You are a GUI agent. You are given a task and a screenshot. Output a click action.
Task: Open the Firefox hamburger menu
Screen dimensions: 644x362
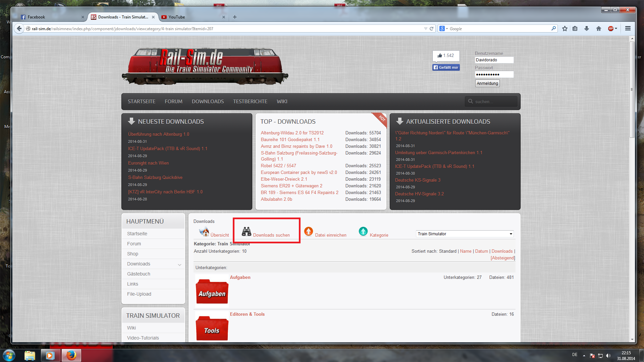click(628, 28)
